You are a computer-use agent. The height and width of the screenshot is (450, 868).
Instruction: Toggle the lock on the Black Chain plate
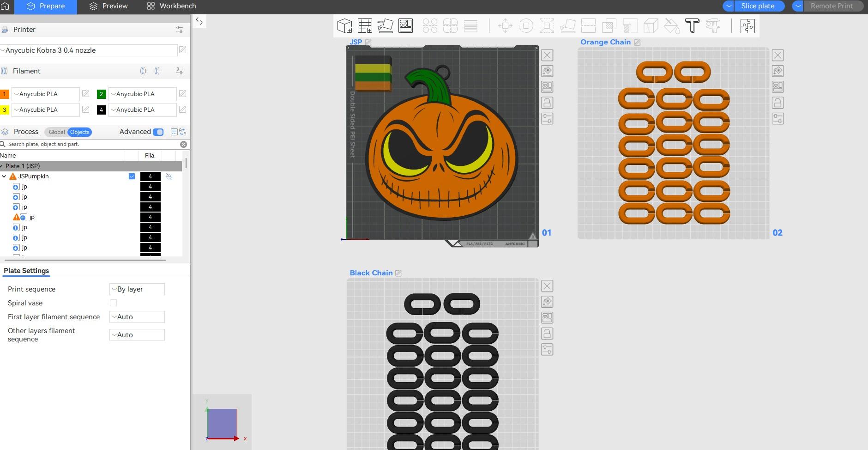(x=547, y=334)
